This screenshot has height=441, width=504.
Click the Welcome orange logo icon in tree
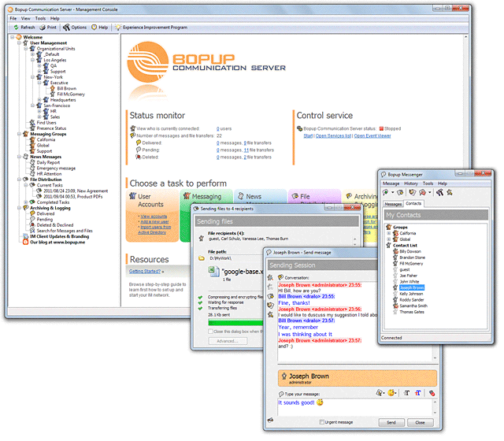pos(19,37)
